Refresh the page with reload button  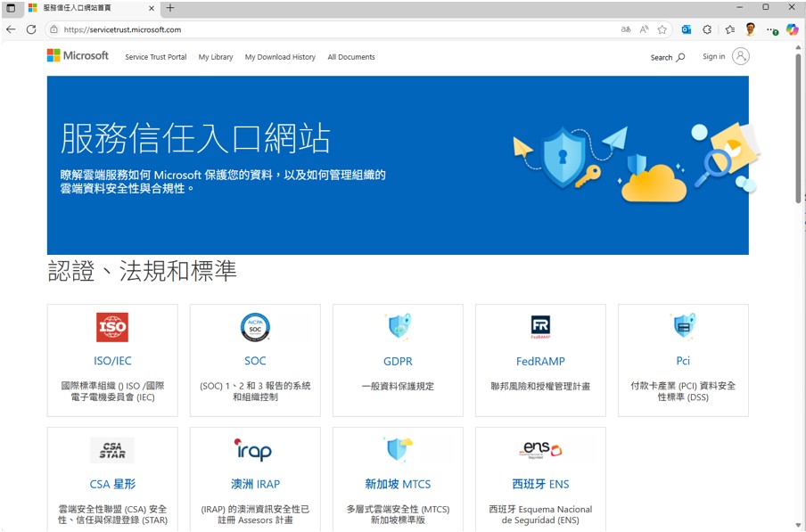[x=31, y=29]
